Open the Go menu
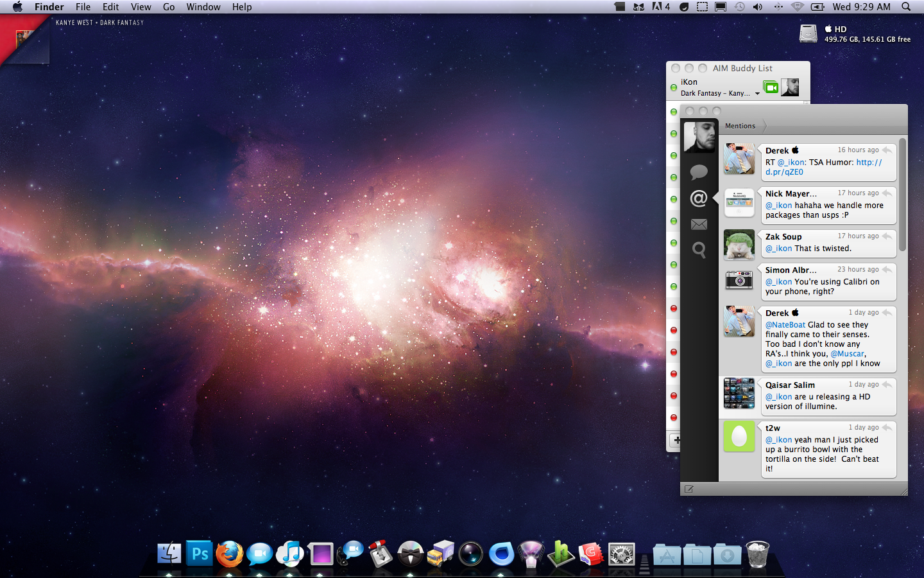 click(169, 7)
